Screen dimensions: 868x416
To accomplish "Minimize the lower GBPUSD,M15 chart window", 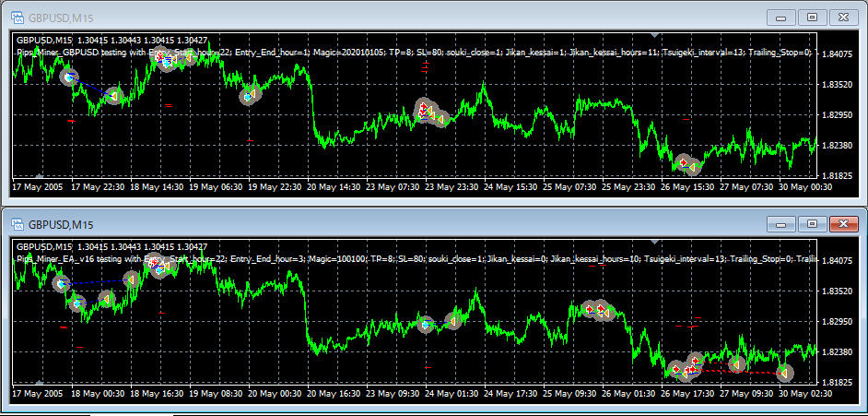I will click(781, 224).
